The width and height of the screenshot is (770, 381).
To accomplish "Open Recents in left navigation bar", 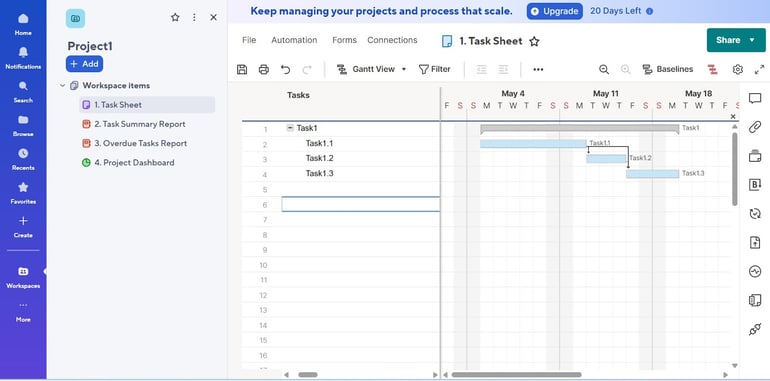I will 23,160.
